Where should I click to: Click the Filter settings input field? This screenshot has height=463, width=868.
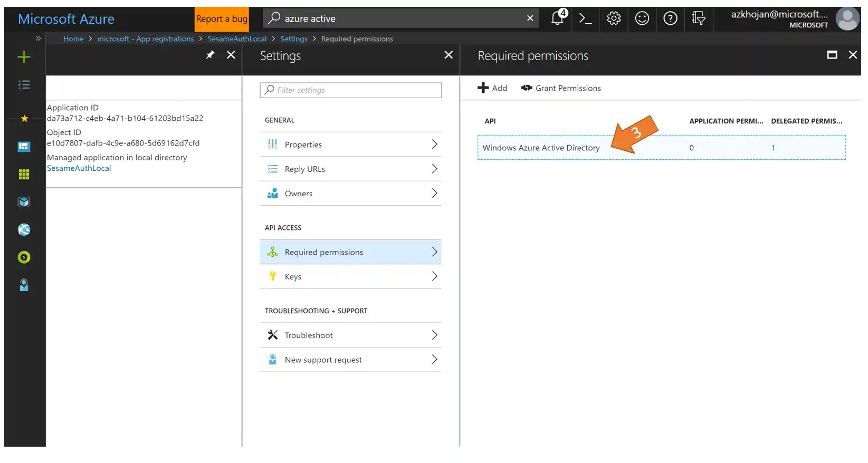[x=351, y=90]
